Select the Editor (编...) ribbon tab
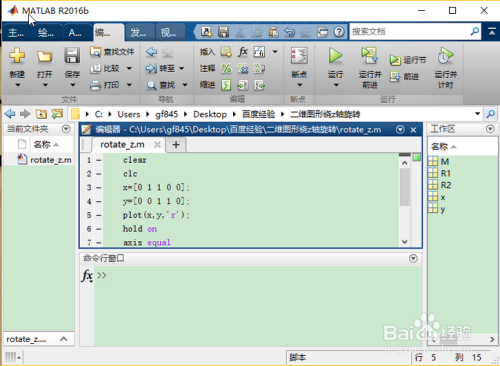This screenshot has height=366, width=500. [108, 33]
